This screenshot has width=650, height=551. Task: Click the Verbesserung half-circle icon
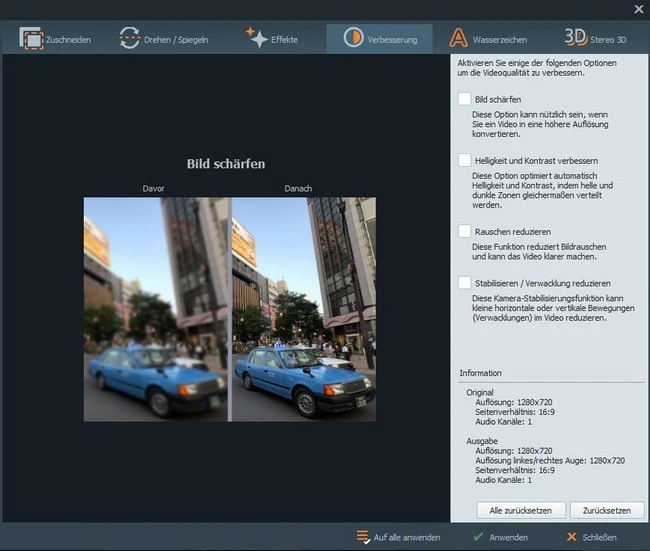[x=353, y=37]
